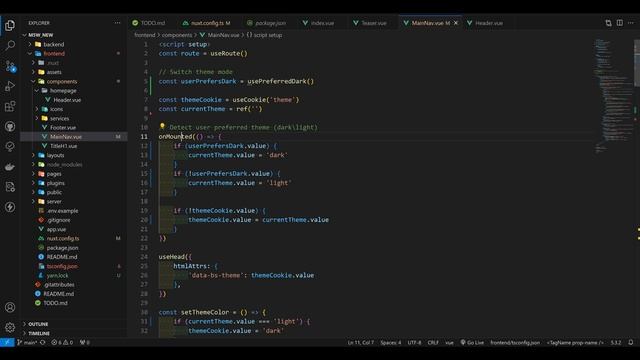Open the Explorer view in activity bar
Viewport: 640px width, 360px height.
point(10,25)
